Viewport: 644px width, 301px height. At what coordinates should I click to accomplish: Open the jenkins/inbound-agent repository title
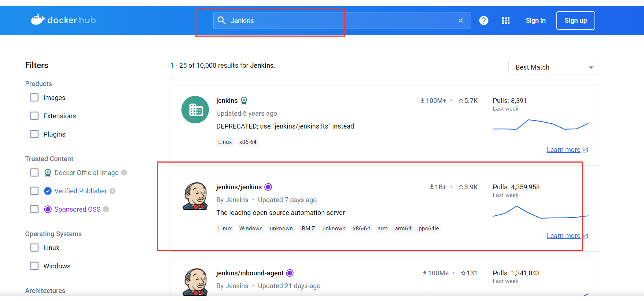point(250,273)
